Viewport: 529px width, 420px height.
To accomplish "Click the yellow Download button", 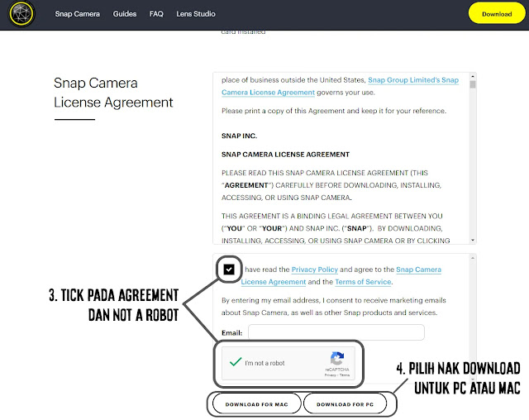I will (x=497, y=14).
